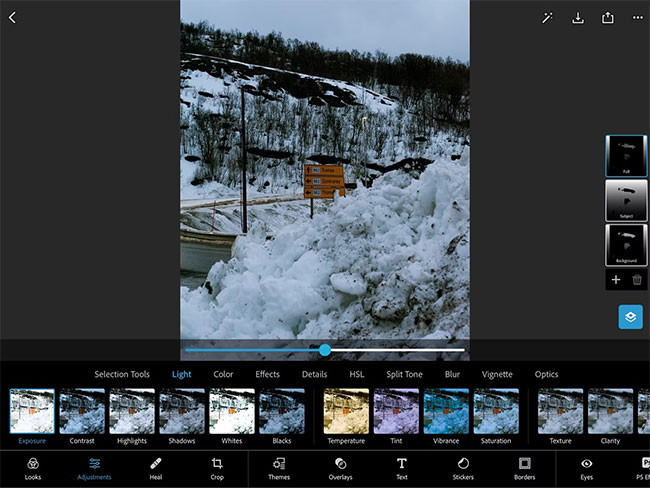The image size is (650, 488).
Task: Select the Clarity adjustment thumbnail
Action: [x=610, y=411]
